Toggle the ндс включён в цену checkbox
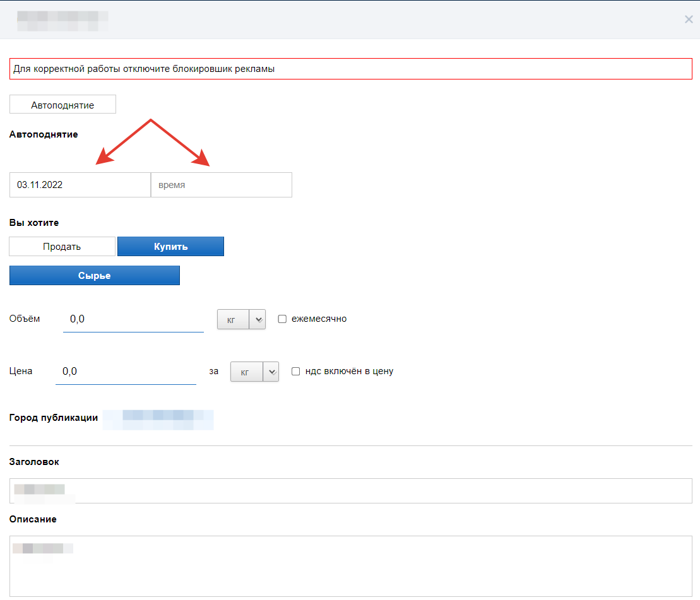Screen dimensions: 700x600 (295, 371)
